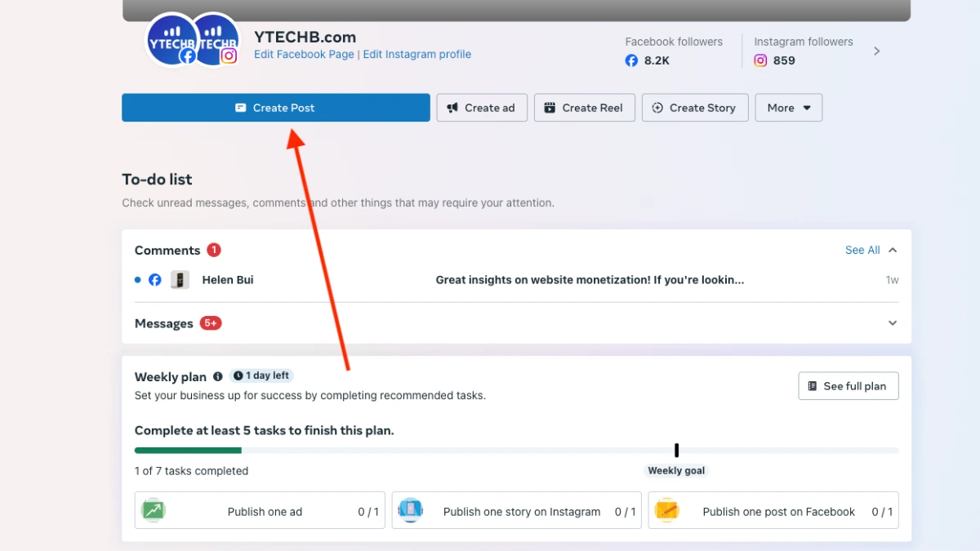Image resolution: width=980 pixels, height=551 pixels.
Task: Click the YTECHB Facebook profile avatar
Action: [x=171, y=39]
